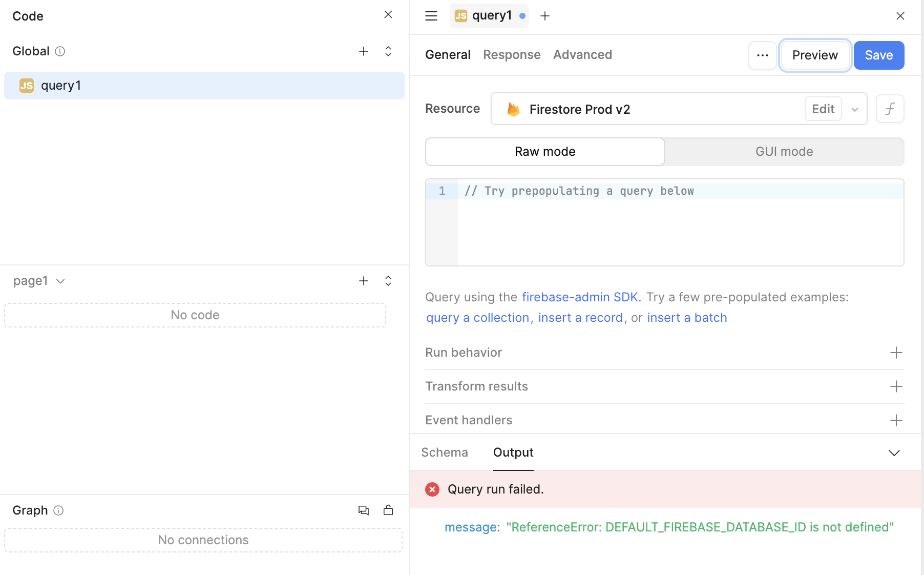Collapse the output panel chevron
This screenshot has width=924, height=575.
pos(894,453)
